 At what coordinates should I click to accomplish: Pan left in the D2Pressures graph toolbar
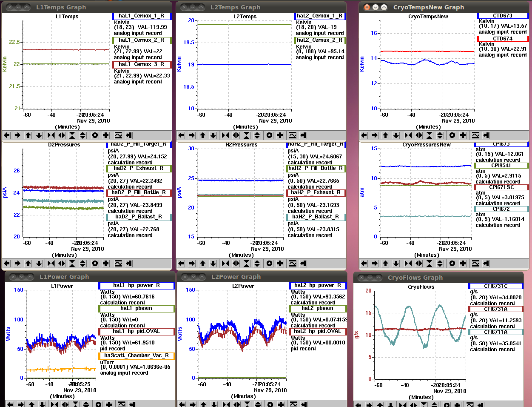(7, 264)
